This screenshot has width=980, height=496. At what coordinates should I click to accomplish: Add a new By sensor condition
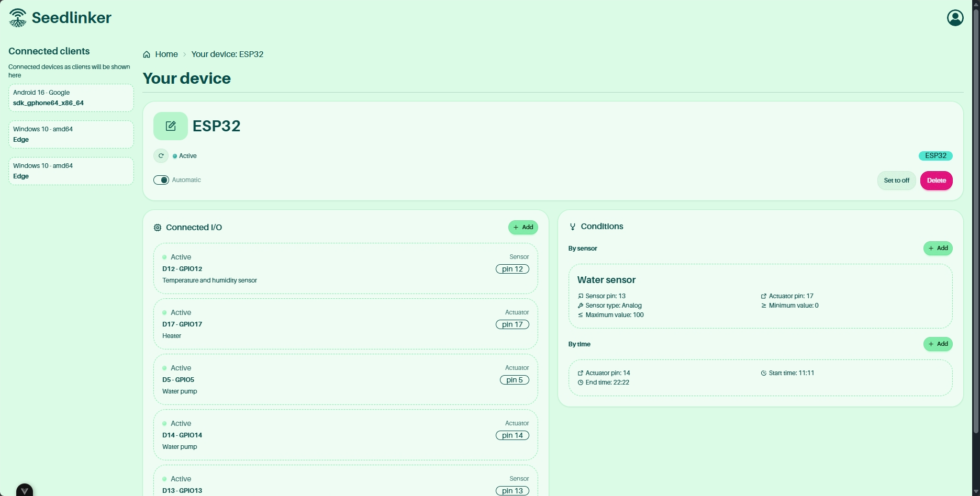pyautogui.click(x=938, y=248)
